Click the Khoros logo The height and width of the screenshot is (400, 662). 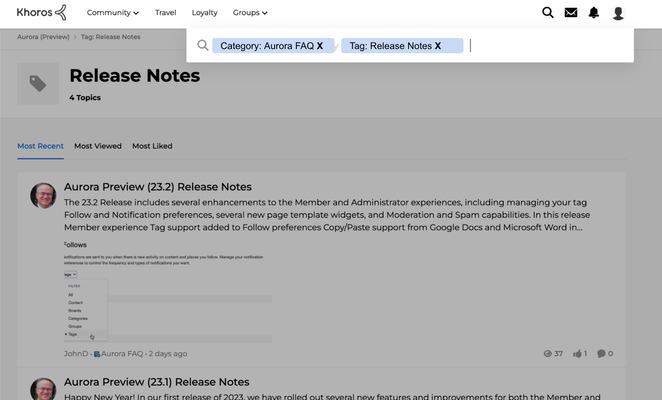[x=42, y=12]
